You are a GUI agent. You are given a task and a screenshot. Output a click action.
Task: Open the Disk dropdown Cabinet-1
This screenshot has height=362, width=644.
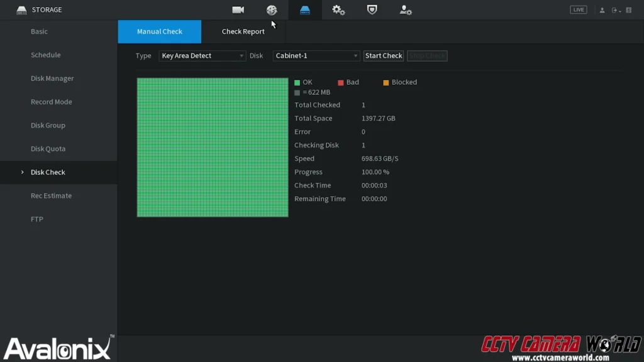[316, 56]
